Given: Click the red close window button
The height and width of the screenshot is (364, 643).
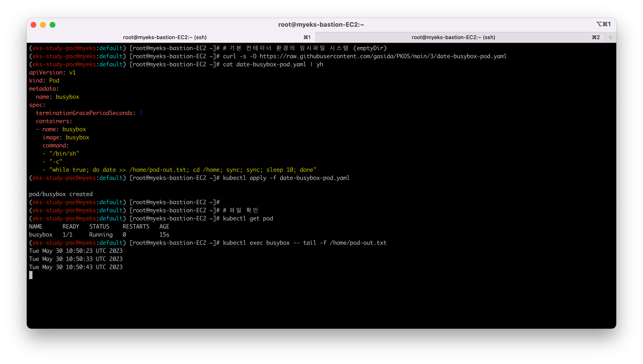Looking at the screenshot, I should 33,25.
